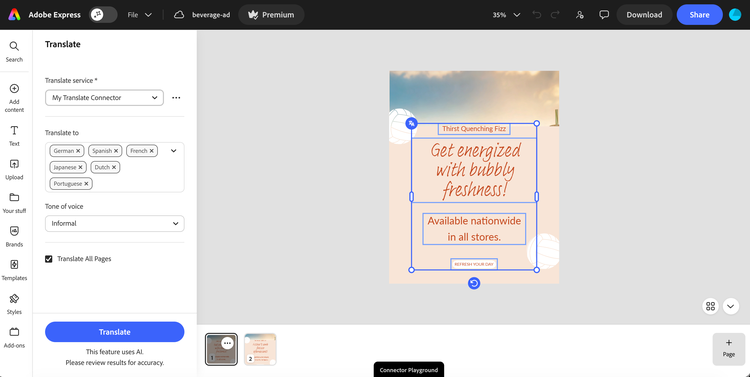Image resolution: width=750 pixels, height=377 pixels.
Task: Remove the Dutch language tag
Action: 114,167
